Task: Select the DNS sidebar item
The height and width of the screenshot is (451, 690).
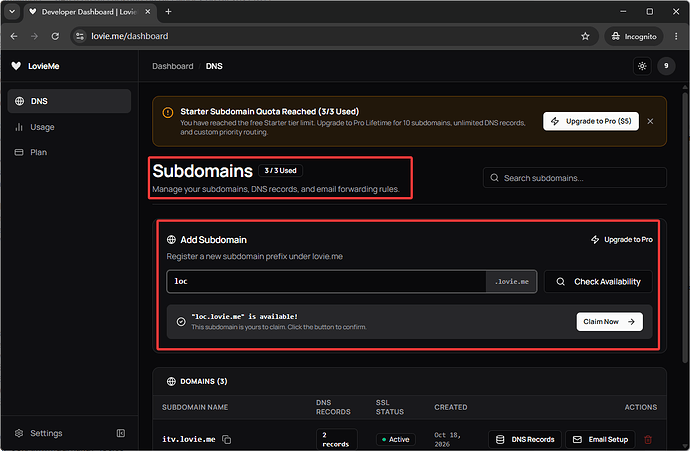Action: coord(69,101)
